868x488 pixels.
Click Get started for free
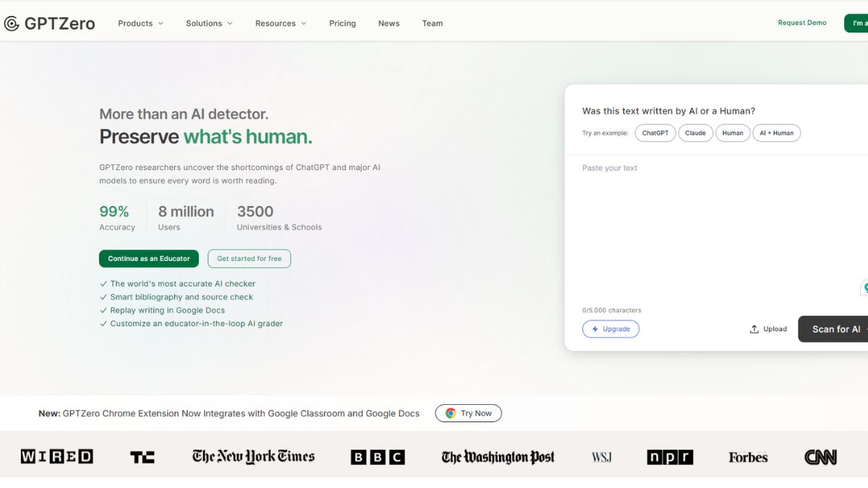(x=250, y=259)
